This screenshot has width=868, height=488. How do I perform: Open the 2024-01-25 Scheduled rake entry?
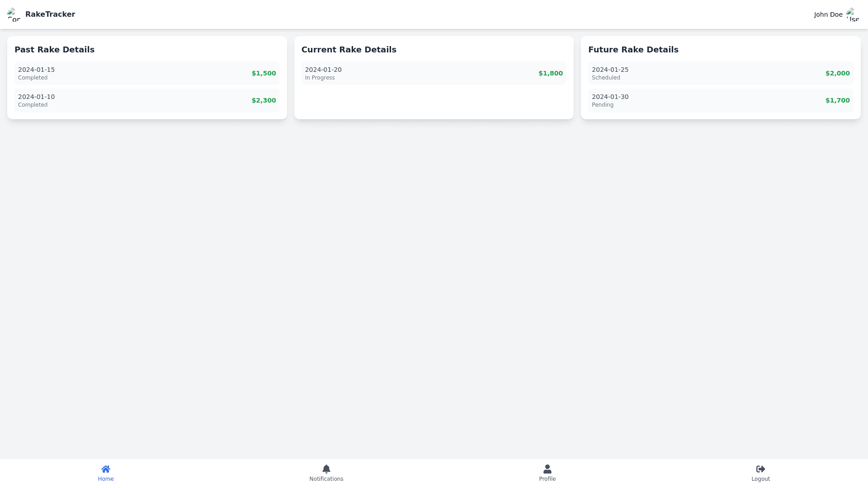point(721,73)
